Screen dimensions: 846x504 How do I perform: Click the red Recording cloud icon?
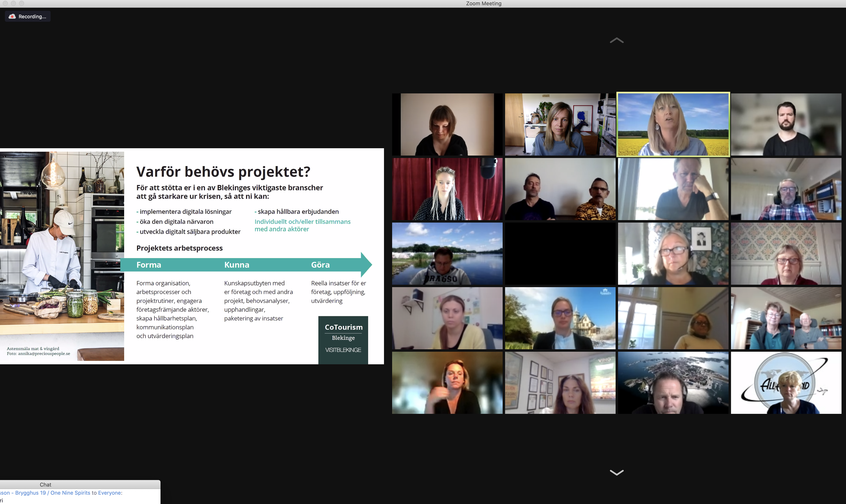point(12,16)
